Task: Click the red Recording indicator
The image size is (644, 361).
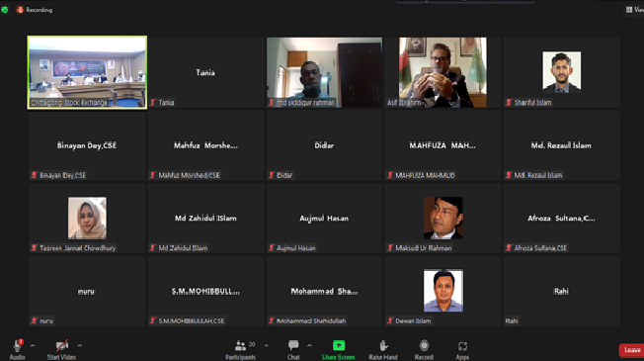Action: tap(35, 10)
